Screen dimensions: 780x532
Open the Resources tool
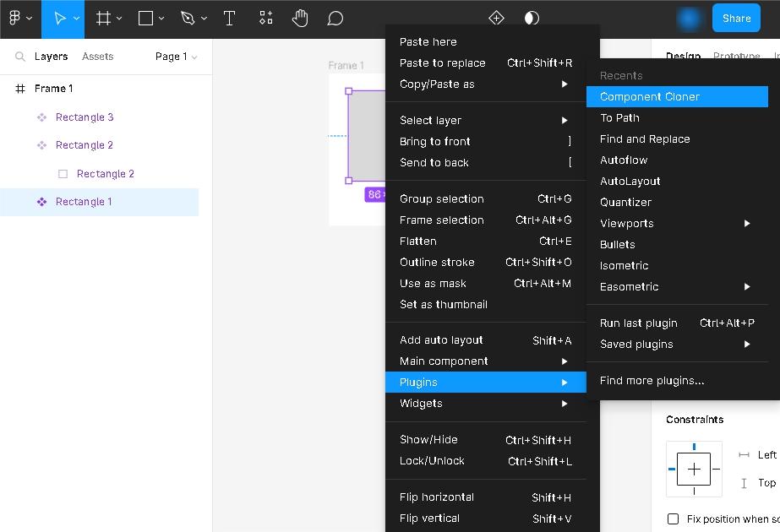pyautogui.click(x=266, y=18)
